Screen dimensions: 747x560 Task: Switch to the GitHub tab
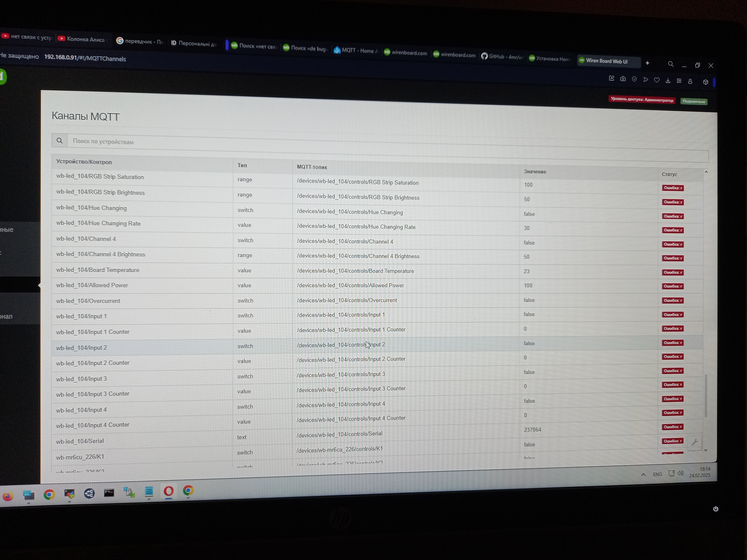click(503, 56)
